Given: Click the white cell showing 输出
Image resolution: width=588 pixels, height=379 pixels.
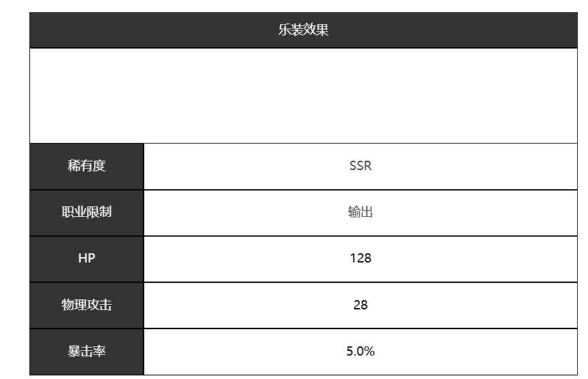Looking at the screenshot, I should tap(462, 212).
